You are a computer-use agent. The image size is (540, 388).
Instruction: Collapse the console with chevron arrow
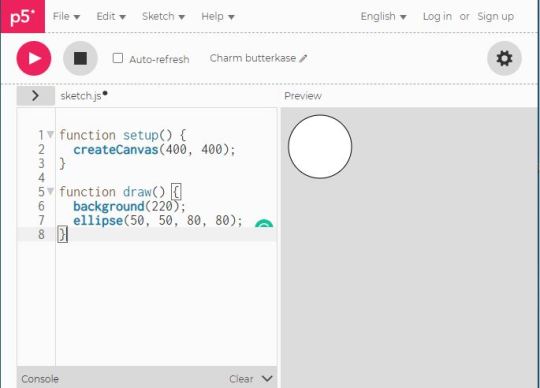pos(267,379)
